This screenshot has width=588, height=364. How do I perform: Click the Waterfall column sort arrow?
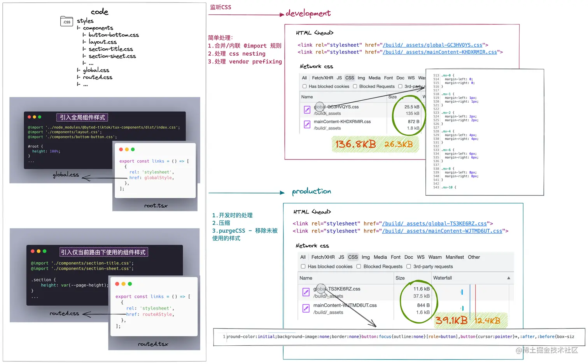click(x=508, y=278)
